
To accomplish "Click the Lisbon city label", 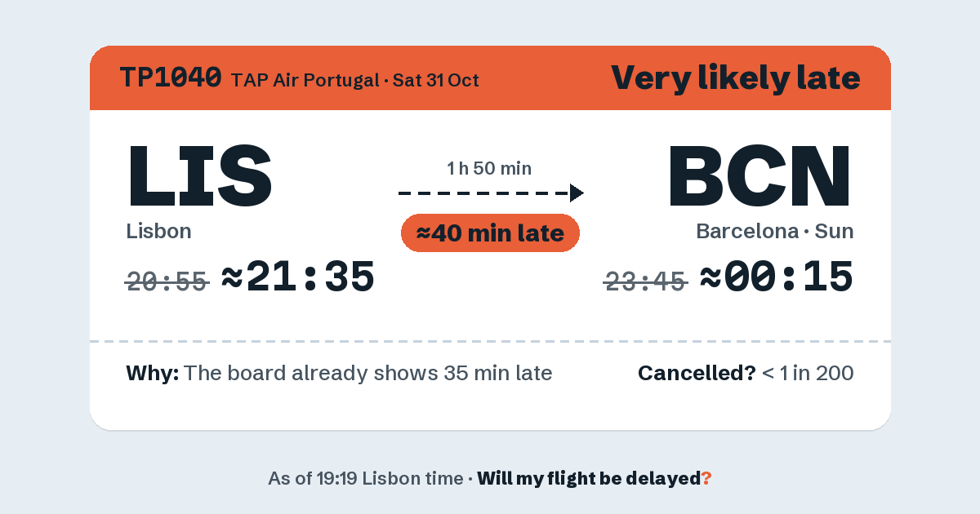I will click(158, 231).
